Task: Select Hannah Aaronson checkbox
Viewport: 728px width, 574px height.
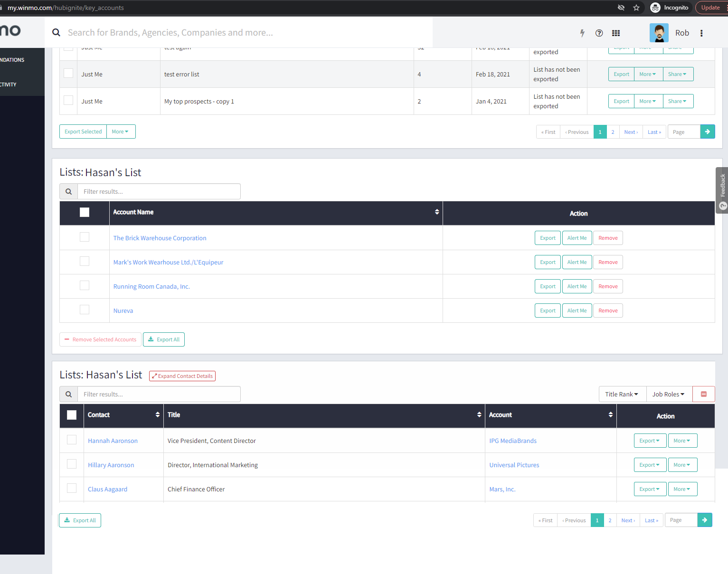Action: pyautogui.click(x=72, y=440)
